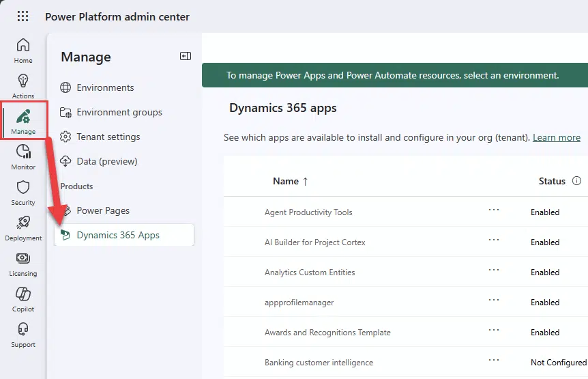This screenshot has height=379, width=588.
Task: Open the app launcher waffle grid
Action: coord(23,16)
